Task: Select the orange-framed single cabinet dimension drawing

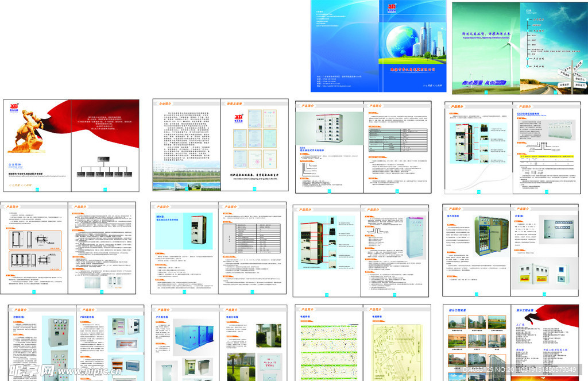Action: pyautogui.click(x=35, y=240)
